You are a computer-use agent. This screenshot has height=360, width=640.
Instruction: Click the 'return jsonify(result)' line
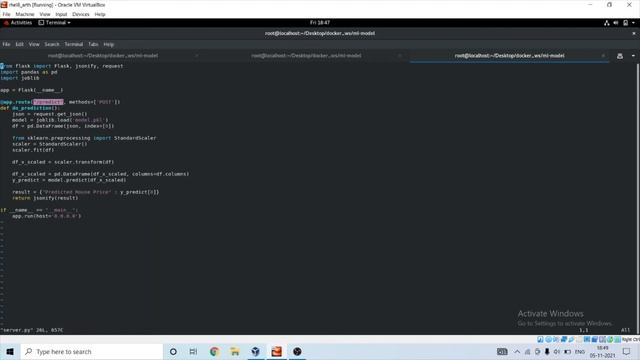(45, 198)
